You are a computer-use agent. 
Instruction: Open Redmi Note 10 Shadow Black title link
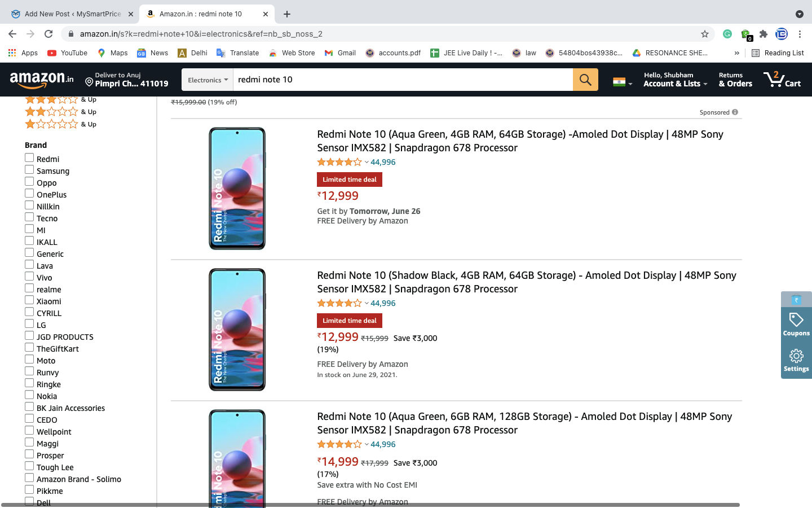(527, 282)
